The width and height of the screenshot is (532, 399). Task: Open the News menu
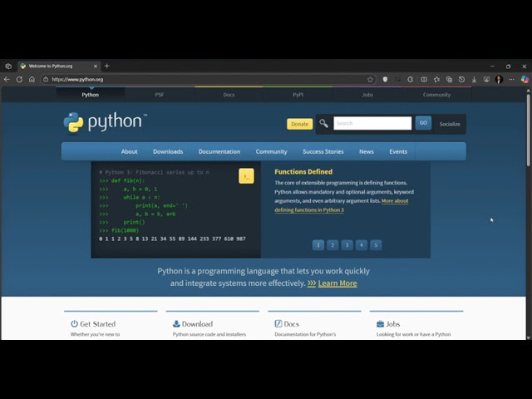(367, 151)
